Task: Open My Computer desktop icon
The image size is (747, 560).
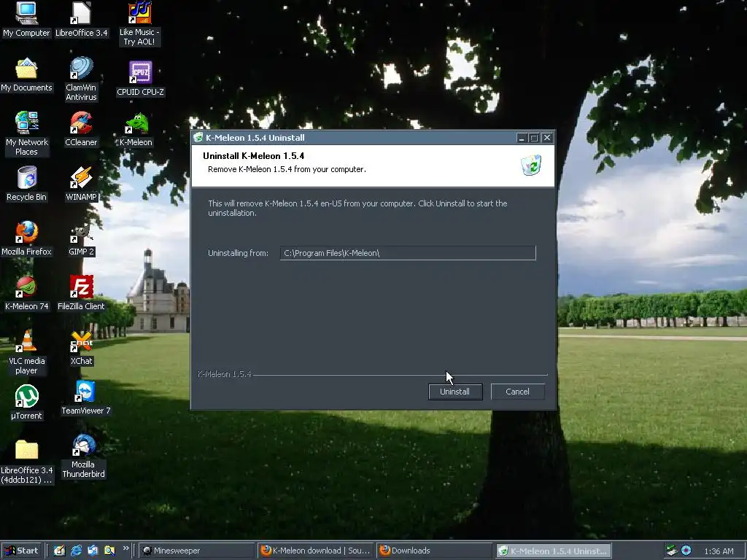Action: coord(26,20)
